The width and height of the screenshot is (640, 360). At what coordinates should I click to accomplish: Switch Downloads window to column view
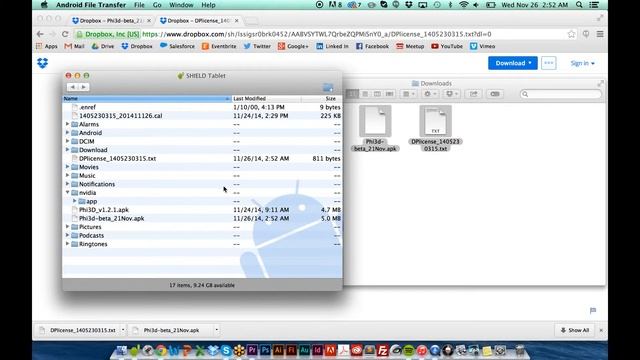[x=377, y=94]
